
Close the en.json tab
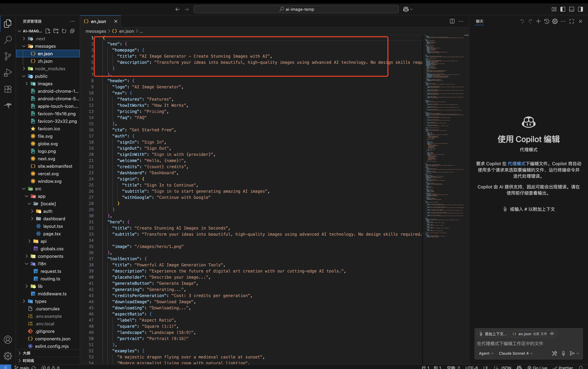point(116,21)
